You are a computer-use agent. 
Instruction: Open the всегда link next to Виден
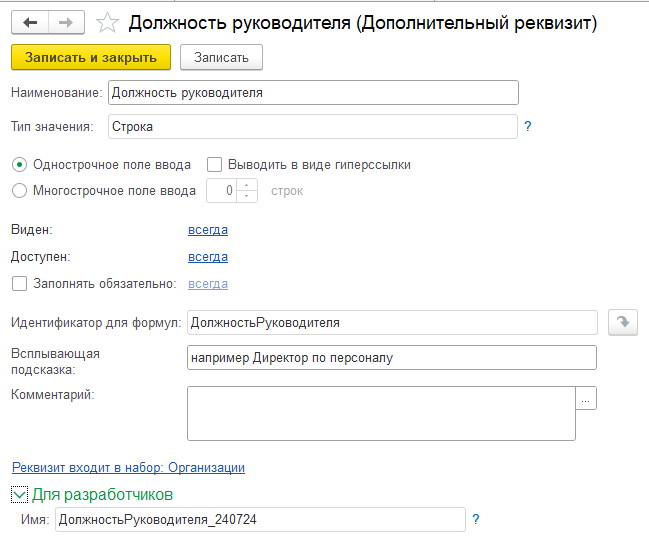(207, 230)
